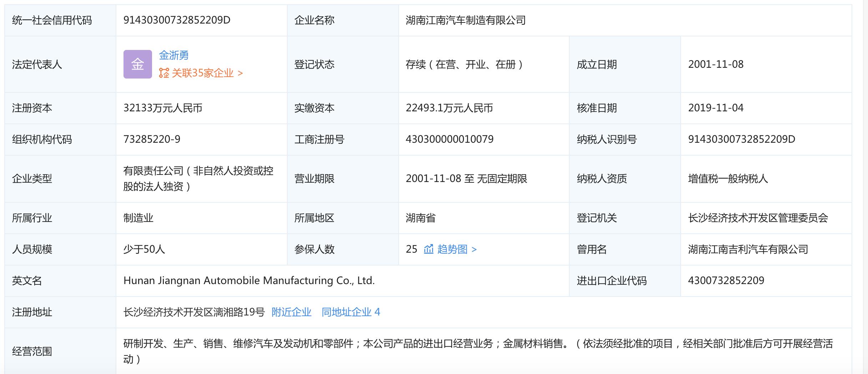Click registration status 存续（在营、开业、在册）
Viewport: 868px width, 374px height.
465,65
